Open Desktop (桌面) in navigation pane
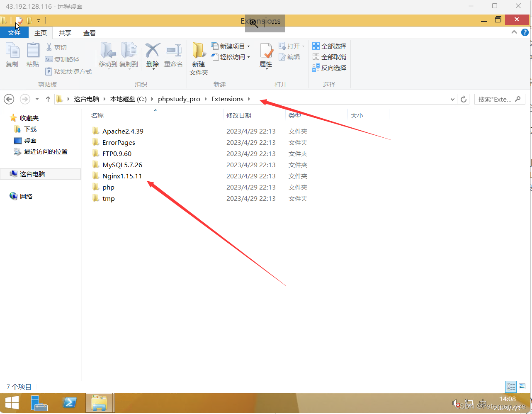532x414 pixels. [x=30, y=140]
